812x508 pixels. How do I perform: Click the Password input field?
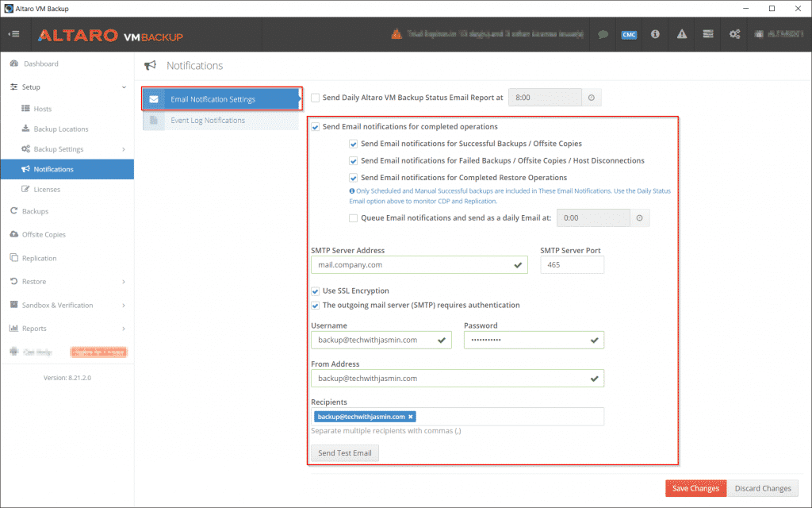tap(534, 340)
